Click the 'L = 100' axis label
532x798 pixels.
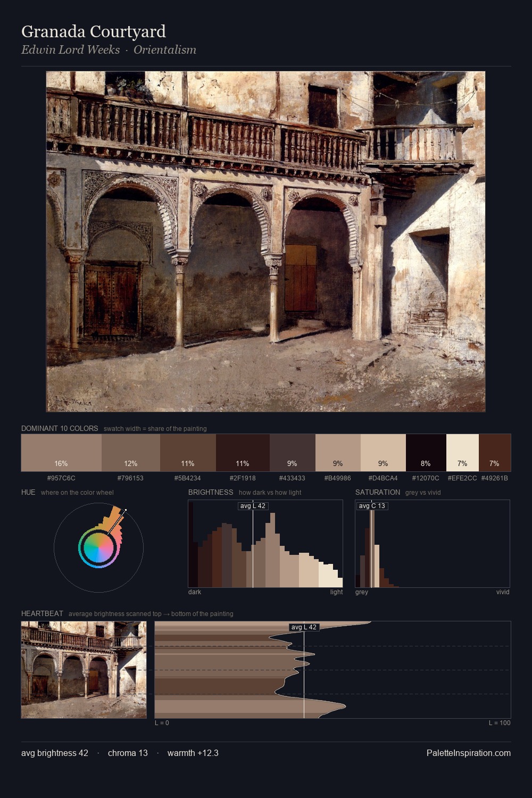click(x=500, y=723)
